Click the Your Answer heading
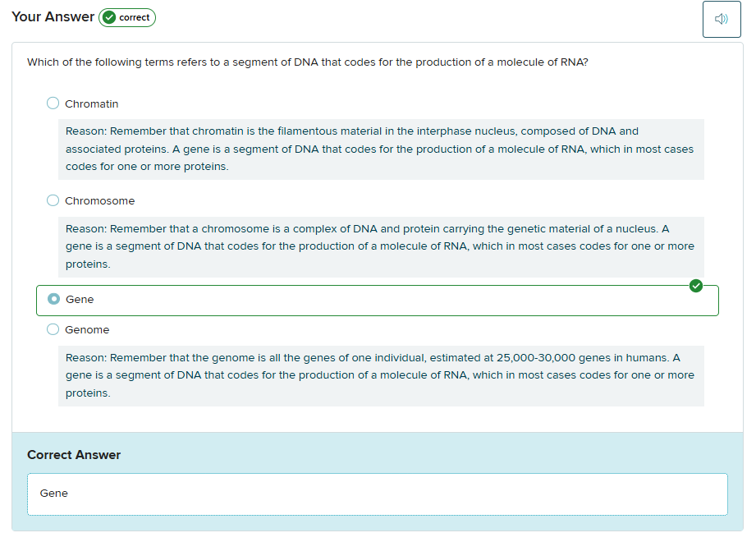This screenshot has height=542, width=756. coord(53,17)
